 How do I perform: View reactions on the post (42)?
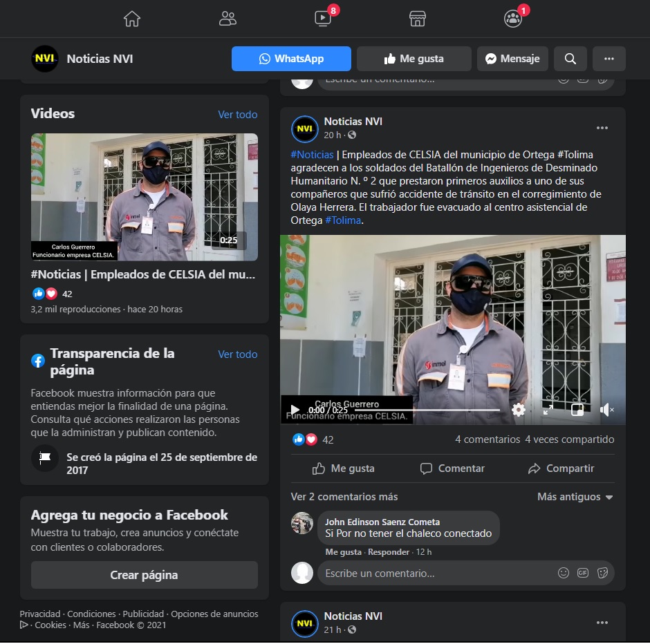pyautogui.click(x=313, y=440)
